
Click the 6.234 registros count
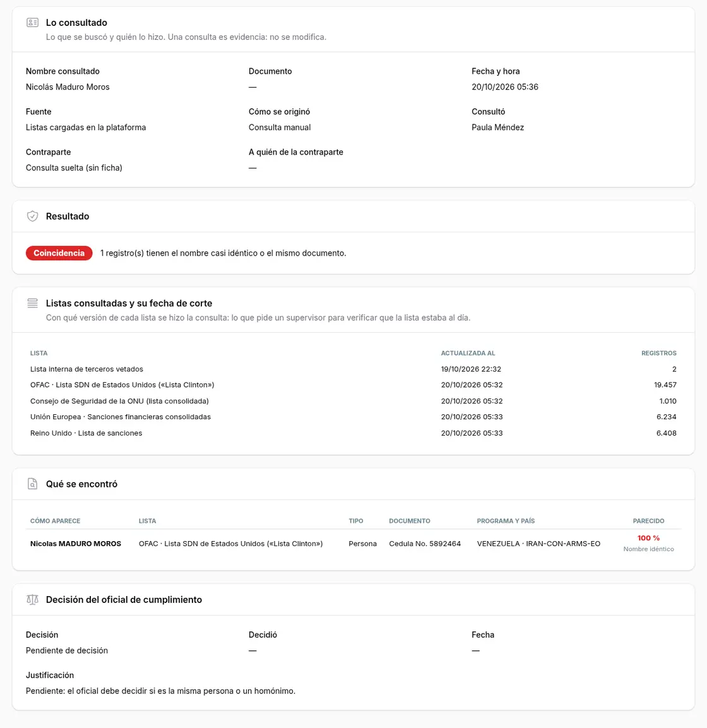pyautogui.click(x=667, y=417)
